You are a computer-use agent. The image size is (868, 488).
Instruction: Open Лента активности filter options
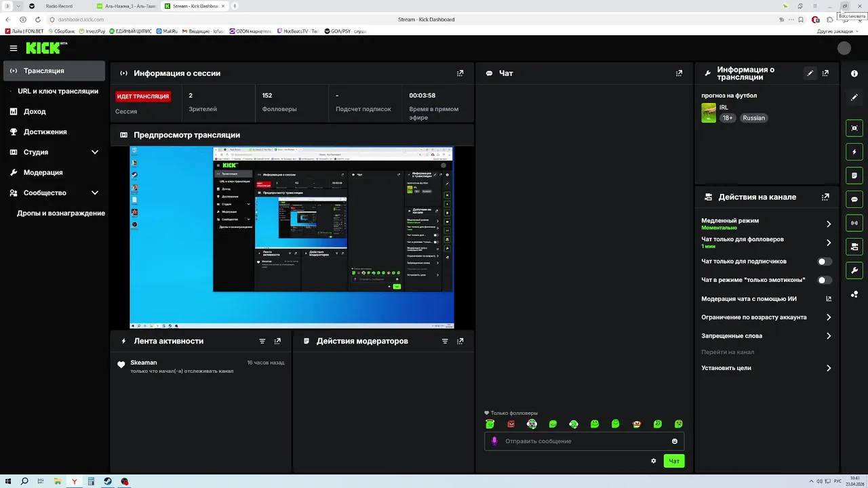pyautogui.click(x=262, y=341)
